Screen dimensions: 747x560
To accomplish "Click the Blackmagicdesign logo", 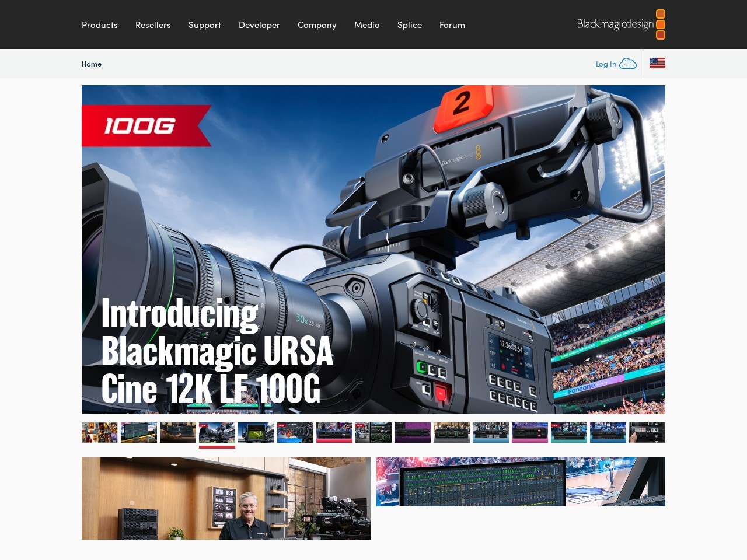I will coord(621,24).
